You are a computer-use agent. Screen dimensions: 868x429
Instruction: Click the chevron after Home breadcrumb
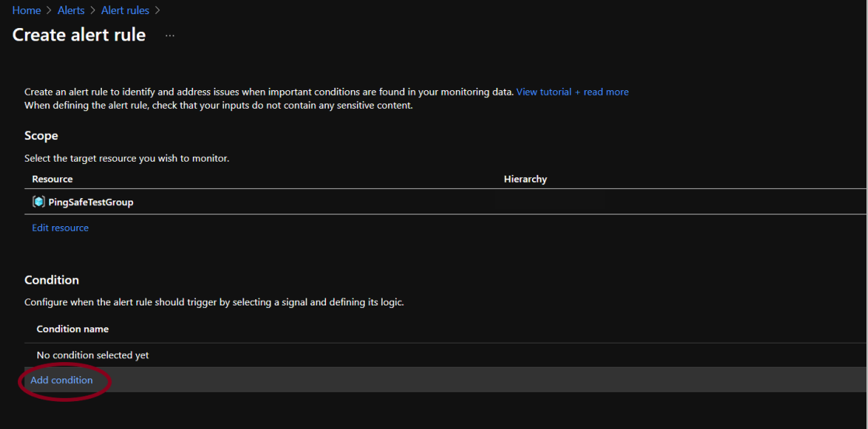[x=49, y=11]
